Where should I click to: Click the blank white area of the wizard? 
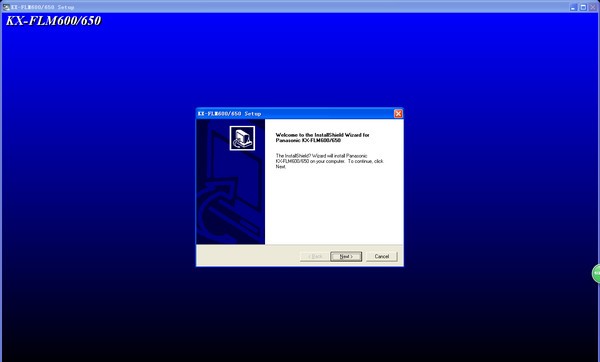tap(334, 207)
